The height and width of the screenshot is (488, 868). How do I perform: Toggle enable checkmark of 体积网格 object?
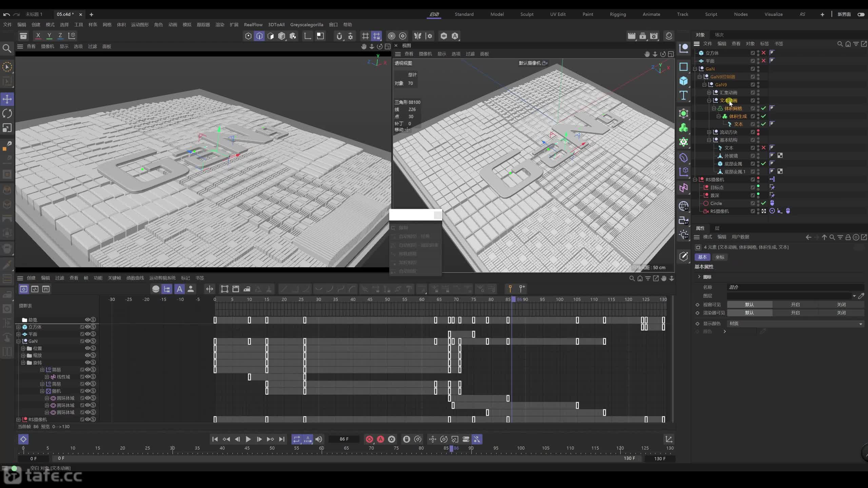tap(764, 108)
